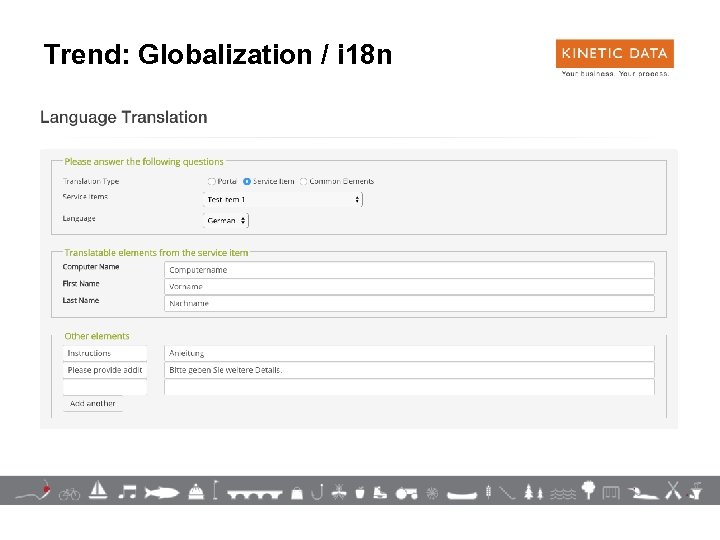Choose the Common Elements translation type
This screenshot has width=720, height=540.
coord(303,181)
